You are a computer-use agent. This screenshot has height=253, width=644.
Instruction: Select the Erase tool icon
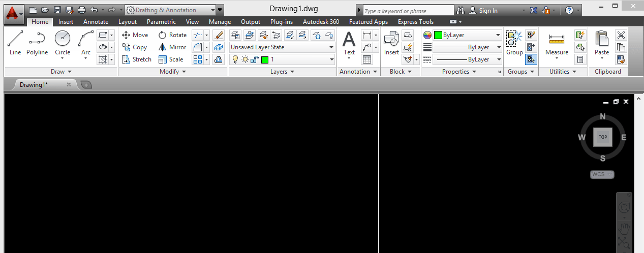219,35
